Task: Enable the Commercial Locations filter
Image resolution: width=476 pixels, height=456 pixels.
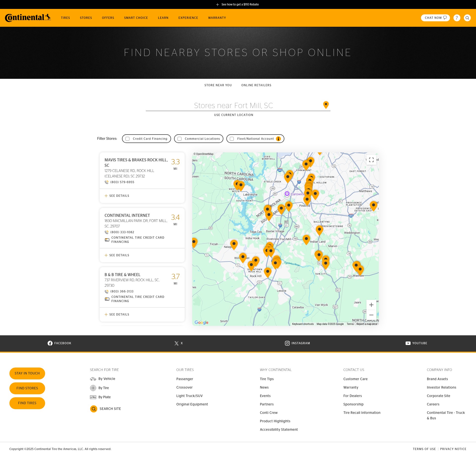Action: pos(179,139)
